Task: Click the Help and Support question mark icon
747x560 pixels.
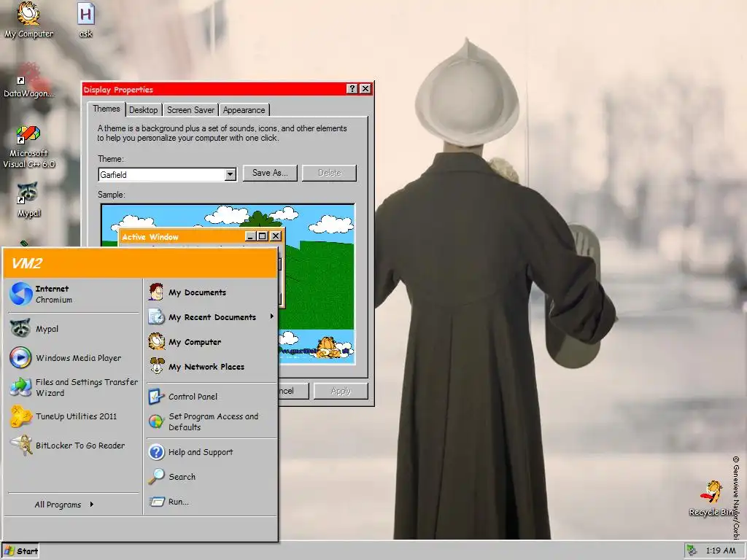Action: (156, 451)
